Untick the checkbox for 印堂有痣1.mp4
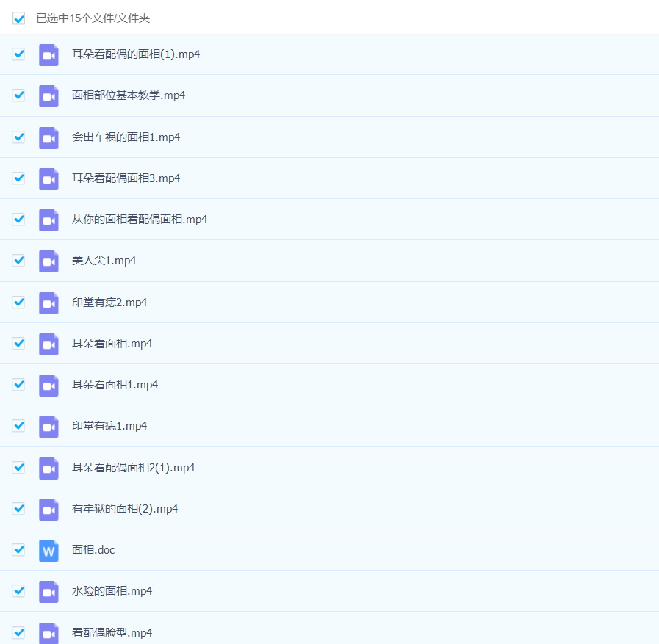This screenshot has width=659, height=644. (x=19, y=426)
